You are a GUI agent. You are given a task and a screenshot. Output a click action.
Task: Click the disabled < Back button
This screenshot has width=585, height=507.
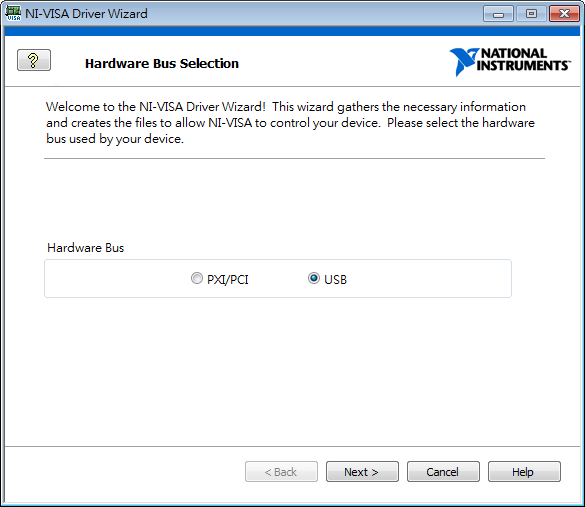(x=281, y=472)
